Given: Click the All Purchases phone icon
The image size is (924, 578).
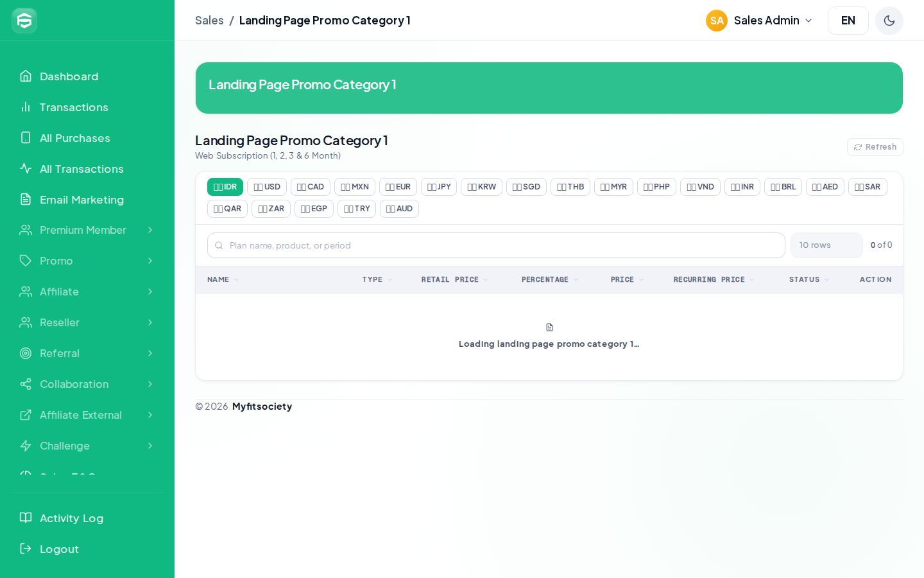Looking at the screenshot, I should pos(26,138).
